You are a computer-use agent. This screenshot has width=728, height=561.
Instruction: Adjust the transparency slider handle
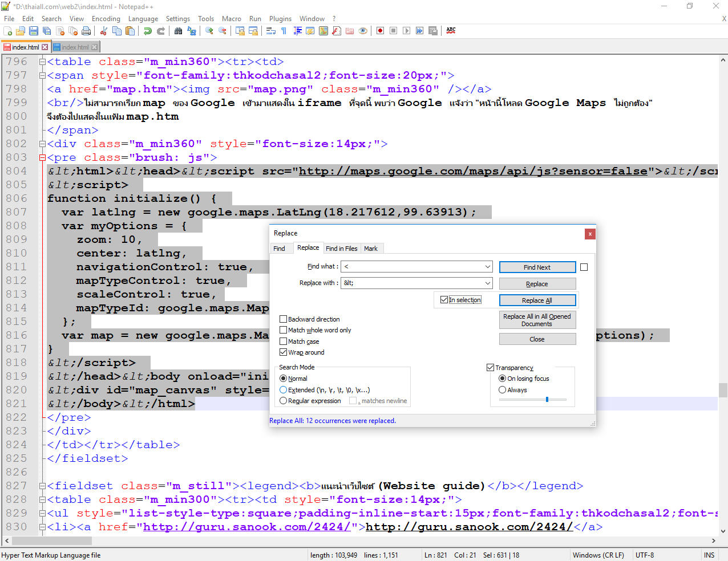tap(547, 400)
